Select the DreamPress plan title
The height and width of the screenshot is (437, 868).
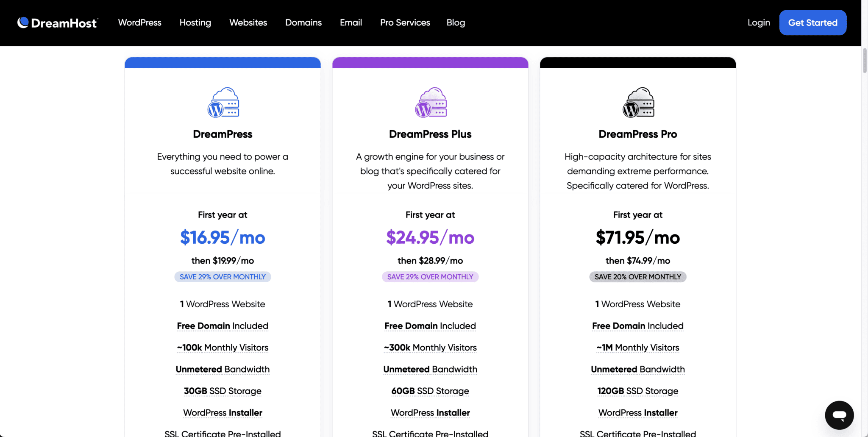pyautogui.click(x=223, y=134)
